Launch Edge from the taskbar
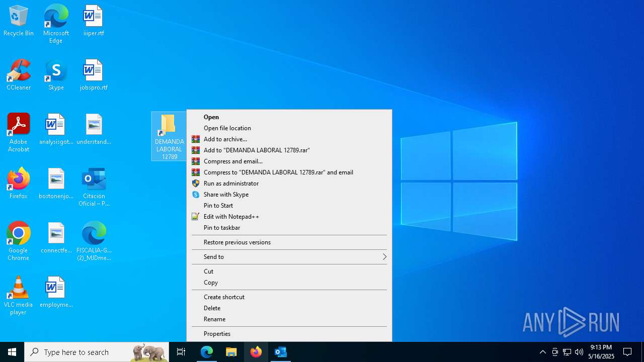The image size is (644, 362). pyautogui.click(x=207, y=352)
